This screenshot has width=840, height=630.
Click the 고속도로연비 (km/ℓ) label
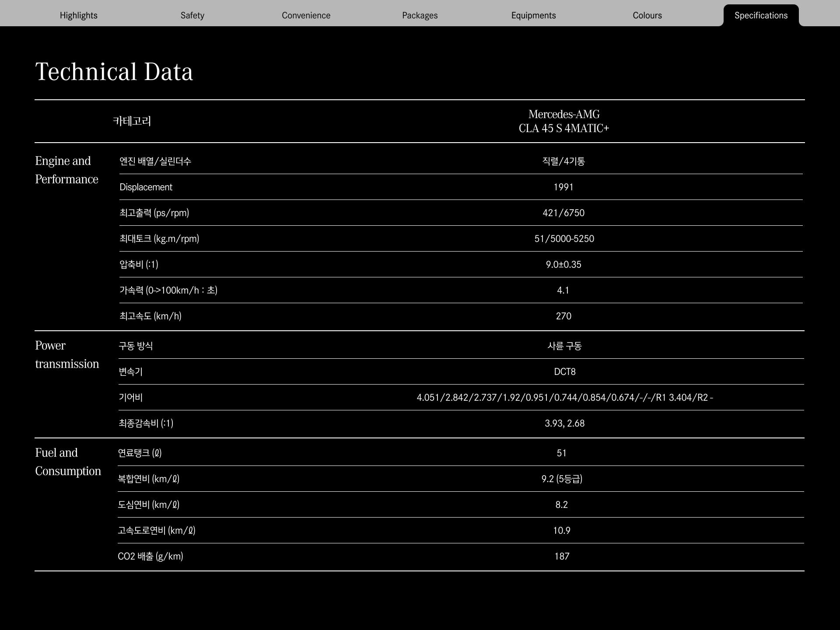tap(157, 531)
